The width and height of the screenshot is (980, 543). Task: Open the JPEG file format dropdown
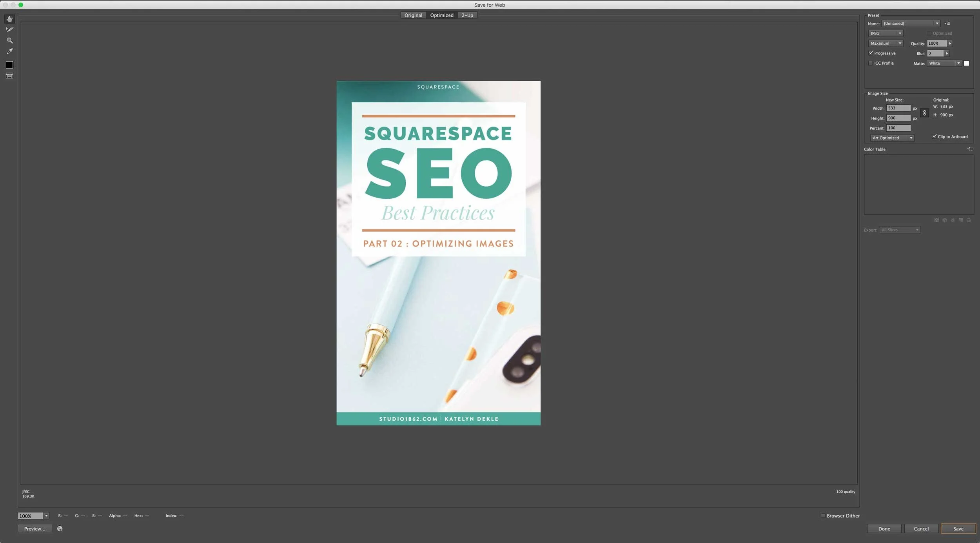(x=886, y=33)
